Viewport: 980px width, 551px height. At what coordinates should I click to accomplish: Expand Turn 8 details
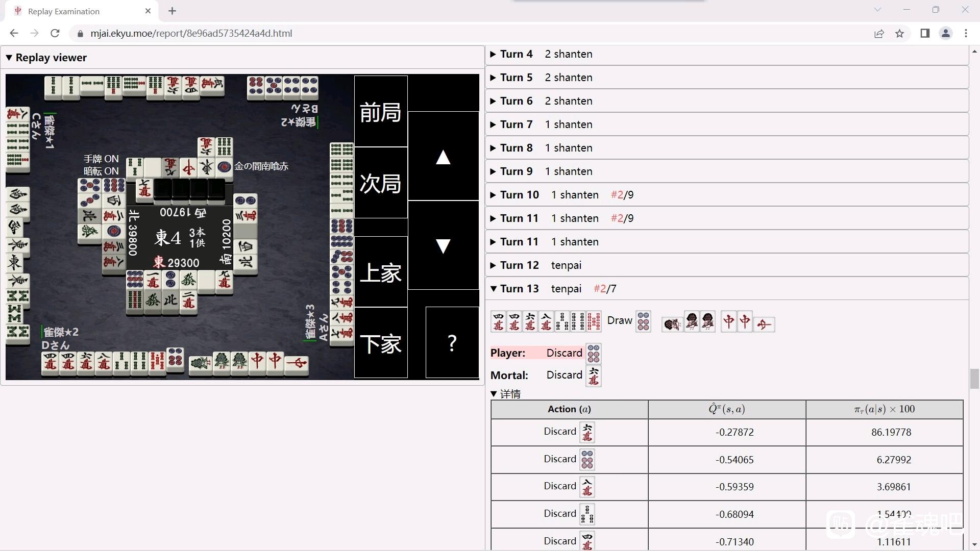point(727,148)
